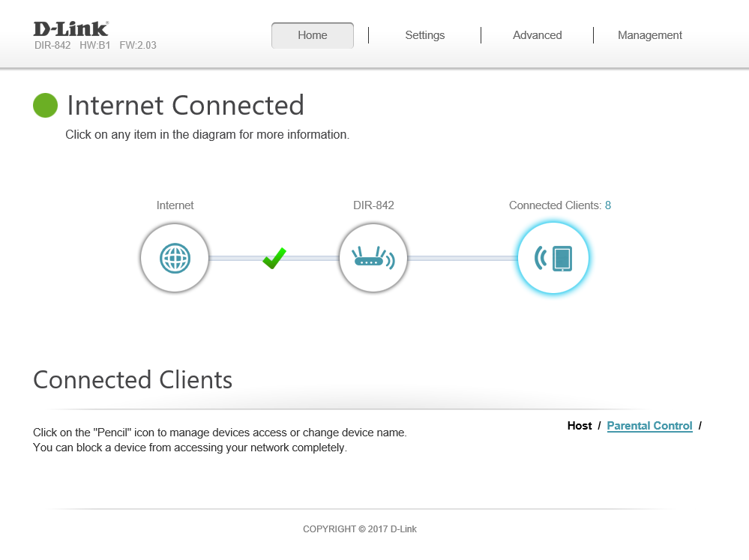This screenshot has height=560, width=749.
Task: Click the Copyright 2017 D-Link footer text
Action: click(x=360, y=529)
